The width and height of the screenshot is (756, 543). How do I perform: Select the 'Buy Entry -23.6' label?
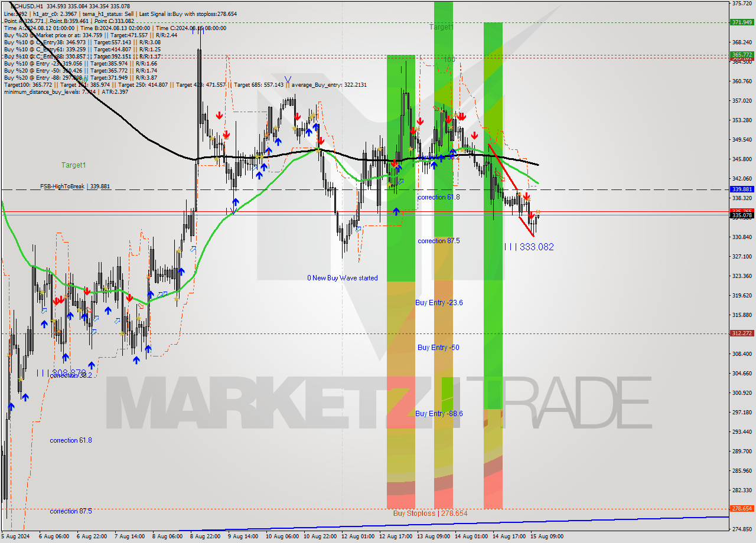(x=439, y=302)
